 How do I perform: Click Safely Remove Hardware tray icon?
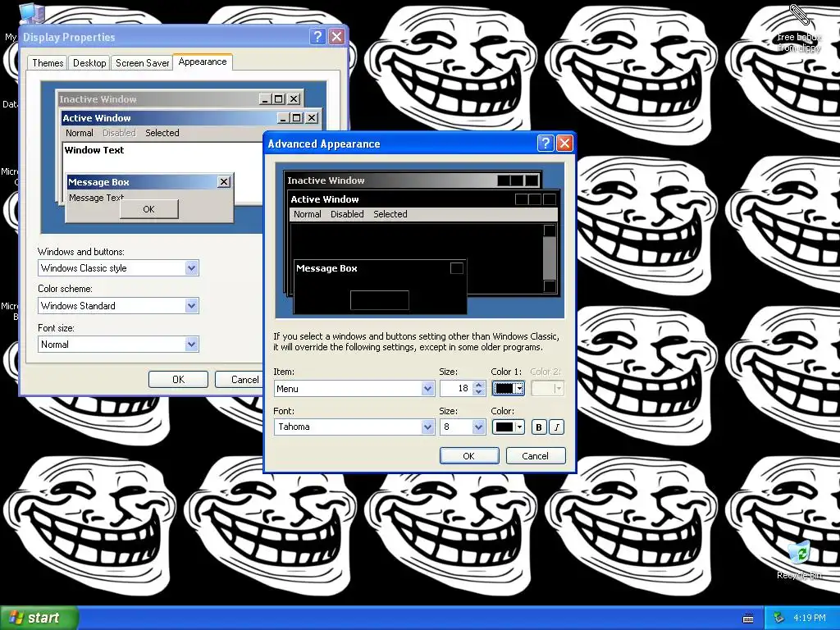click(779, 618)
